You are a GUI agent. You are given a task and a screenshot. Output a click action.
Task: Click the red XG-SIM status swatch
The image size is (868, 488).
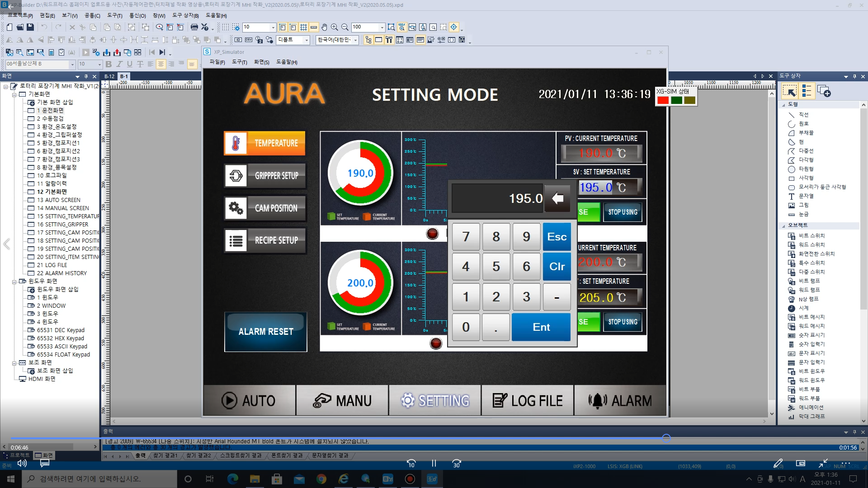click(x=663, y=100)
